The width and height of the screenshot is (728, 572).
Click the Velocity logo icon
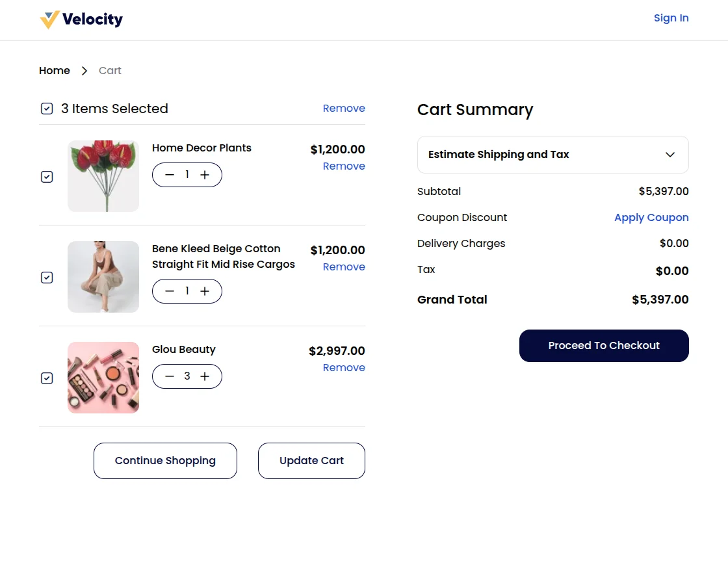tap(49, 19)
